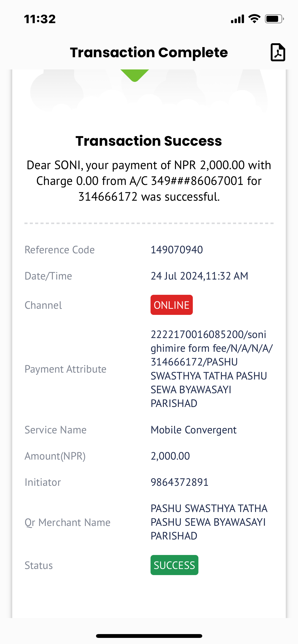The height and width of the screenshot is (644, 298).
Task: Select initiator number 9864372891
Action: click(180, 482)
